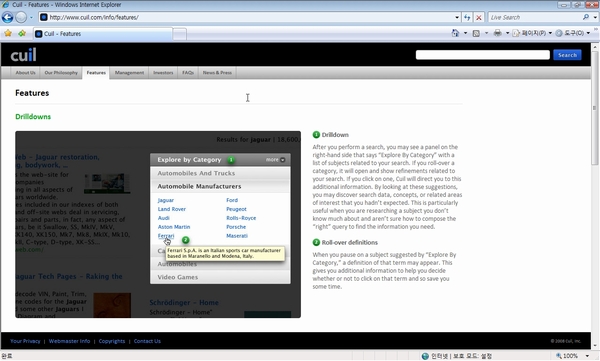Click the Home page toolbar icon
600x361 pixels.
[x=455, y=33]
